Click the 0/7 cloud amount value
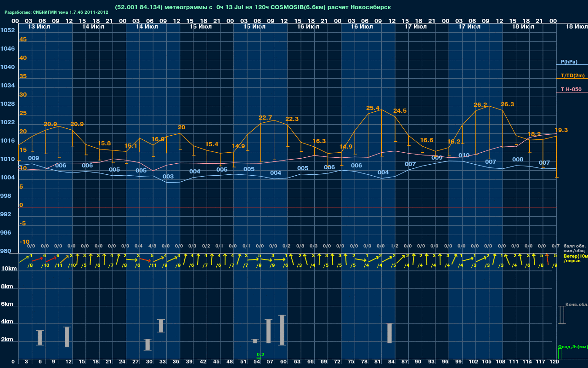The height and width of the screenshot is (368, 588). pos(555,246)
